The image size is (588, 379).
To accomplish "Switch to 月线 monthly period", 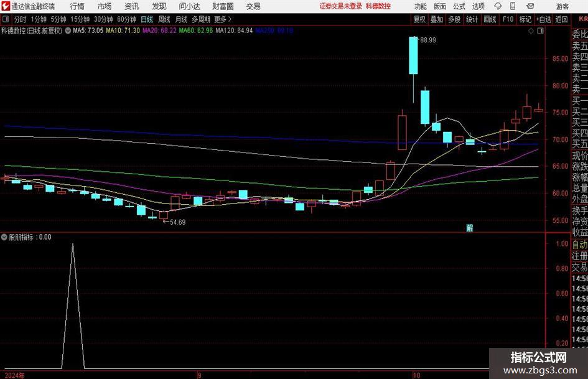I will (x=181, y=19).
